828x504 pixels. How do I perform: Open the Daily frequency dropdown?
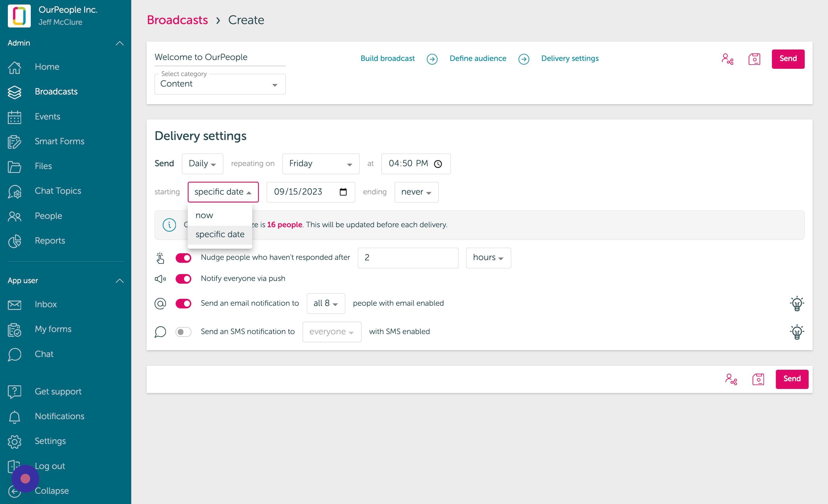[202, 164]
